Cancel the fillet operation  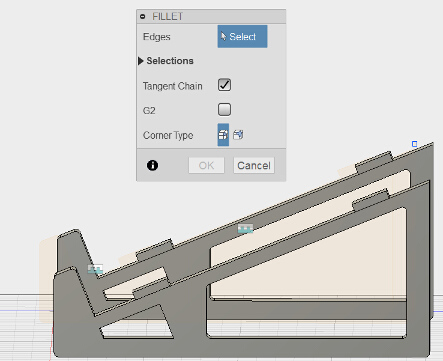click(x=254, y=165)
